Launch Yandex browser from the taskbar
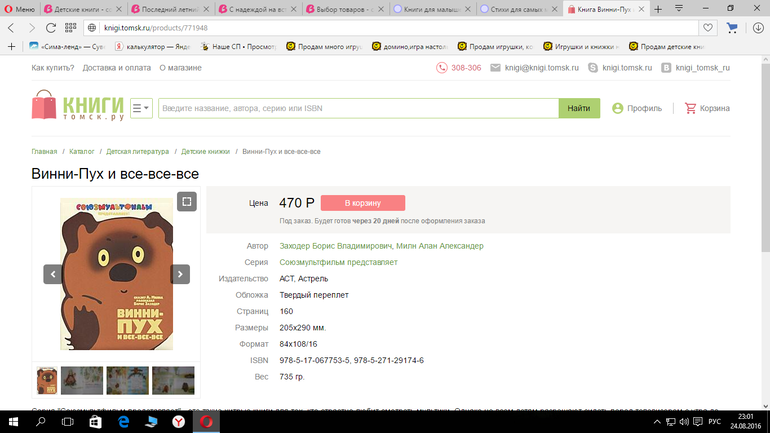 [x=178, y=423]
